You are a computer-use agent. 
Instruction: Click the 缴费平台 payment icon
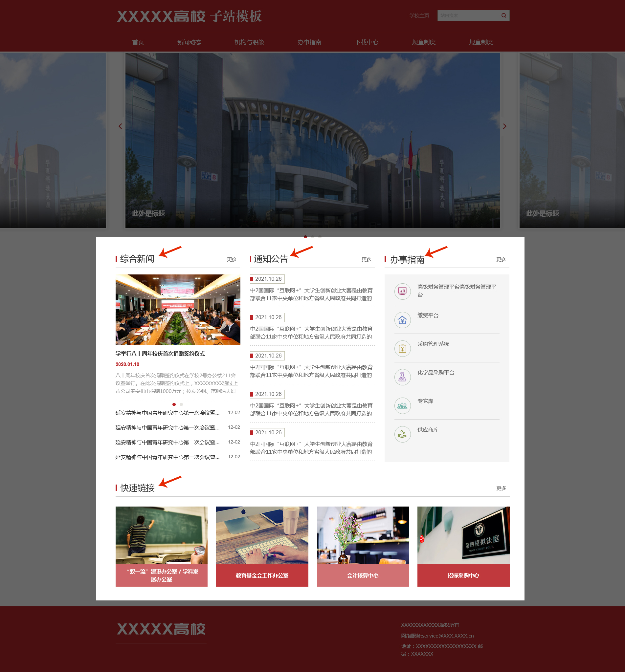pos(402,320)
